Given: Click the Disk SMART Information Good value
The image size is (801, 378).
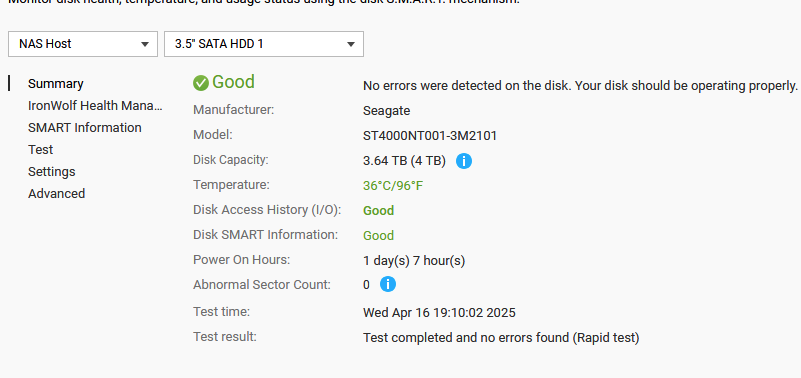Looking at the screenshot, I should [379, 235].
